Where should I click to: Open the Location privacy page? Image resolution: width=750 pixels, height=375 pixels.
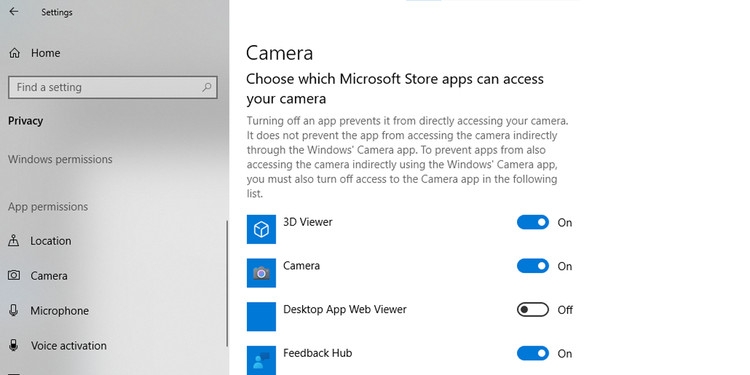[x=51, y=241]
